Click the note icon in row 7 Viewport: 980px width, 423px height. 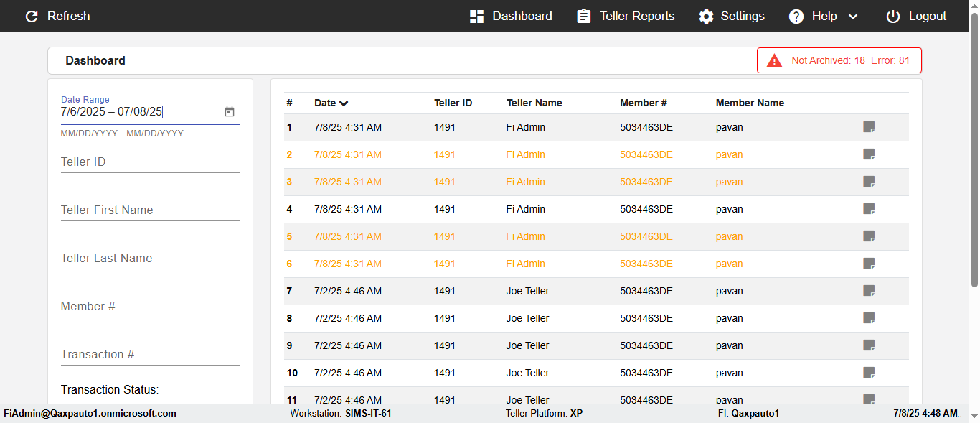point(869,291)
